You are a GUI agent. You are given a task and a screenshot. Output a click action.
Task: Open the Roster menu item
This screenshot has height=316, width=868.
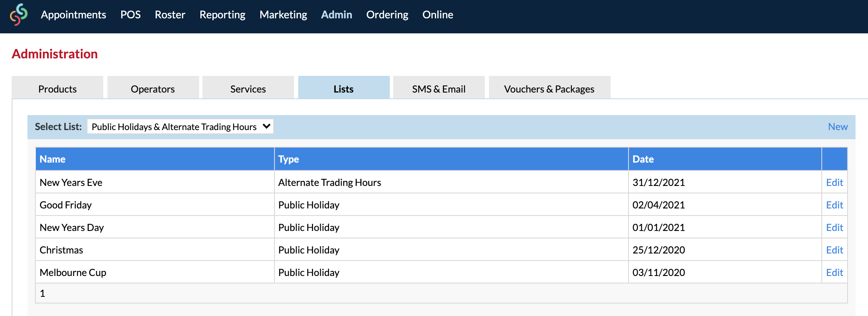tap(170, 15)
